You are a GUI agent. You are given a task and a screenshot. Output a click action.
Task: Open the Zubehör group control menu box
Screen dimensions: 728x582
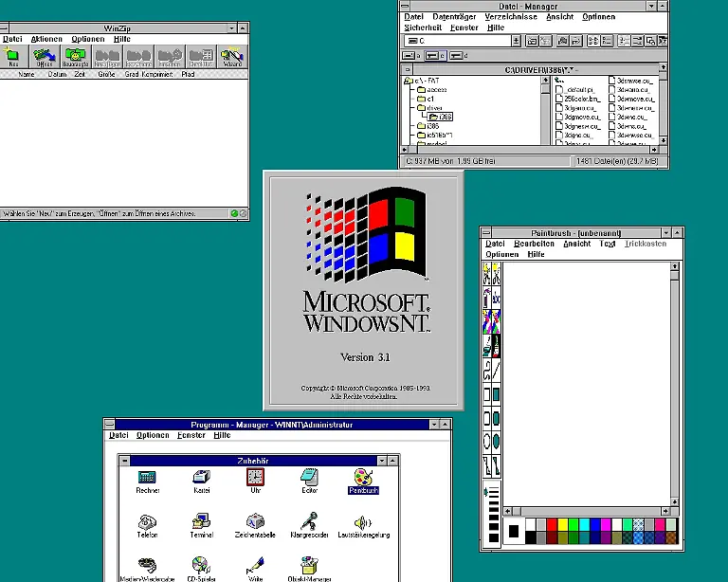pyautogui.click(x=124, y=461)
